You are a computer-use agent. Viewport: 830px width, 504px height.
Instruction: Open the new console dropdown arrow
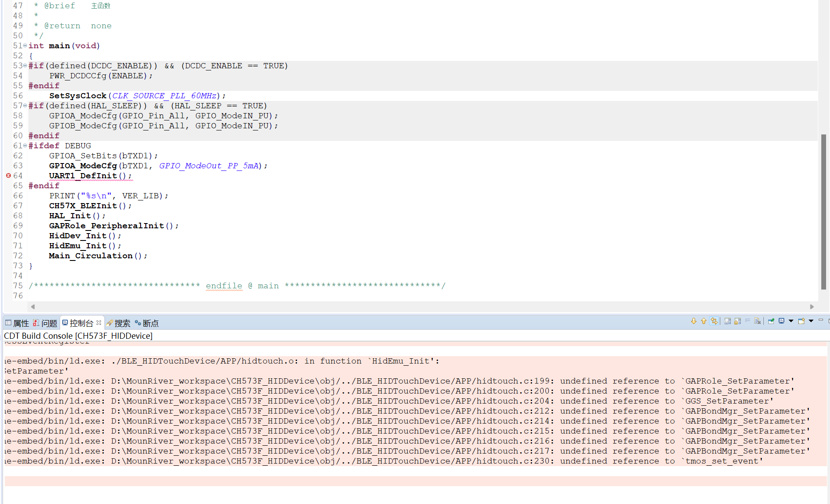pyautogui.click(x=811, y=321)
